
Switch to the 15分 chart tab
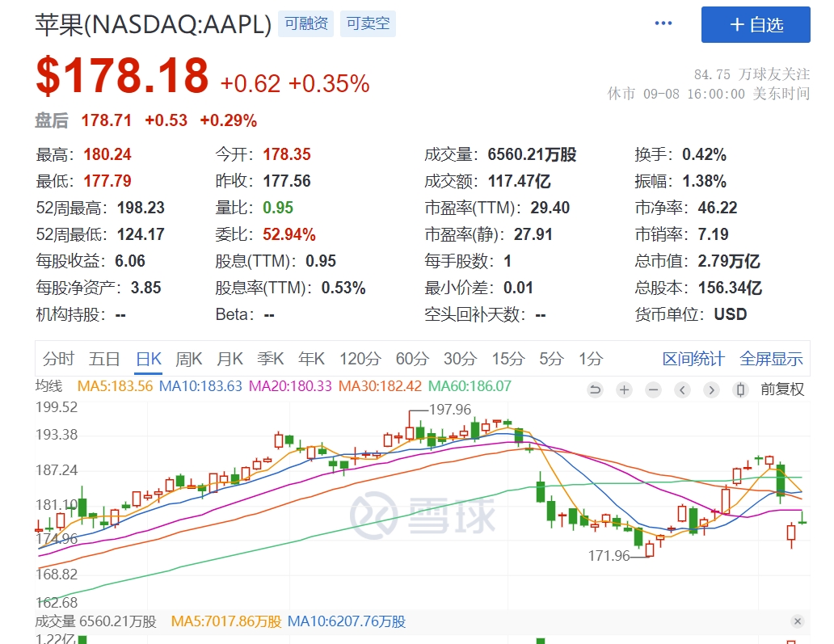coord(508,359)
